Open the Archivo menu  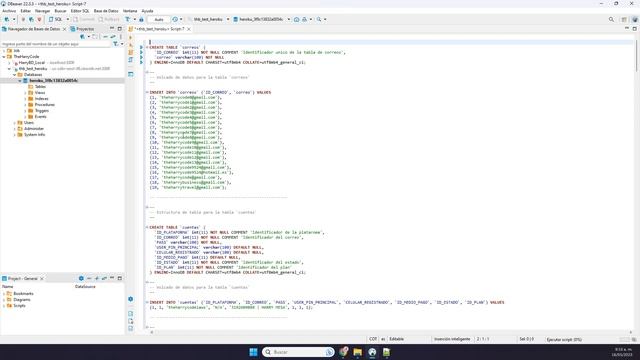9,11
